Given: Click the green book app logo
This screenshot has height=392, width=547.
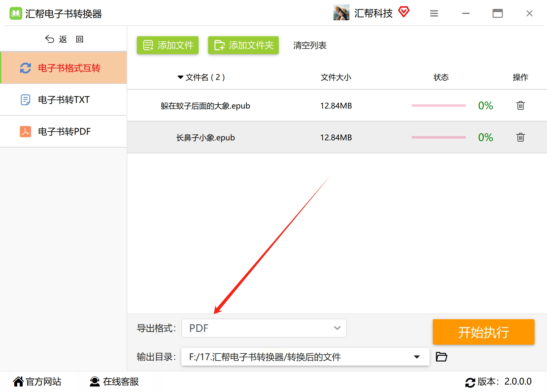Looking at the screenshot, I should tap(16, 13).
